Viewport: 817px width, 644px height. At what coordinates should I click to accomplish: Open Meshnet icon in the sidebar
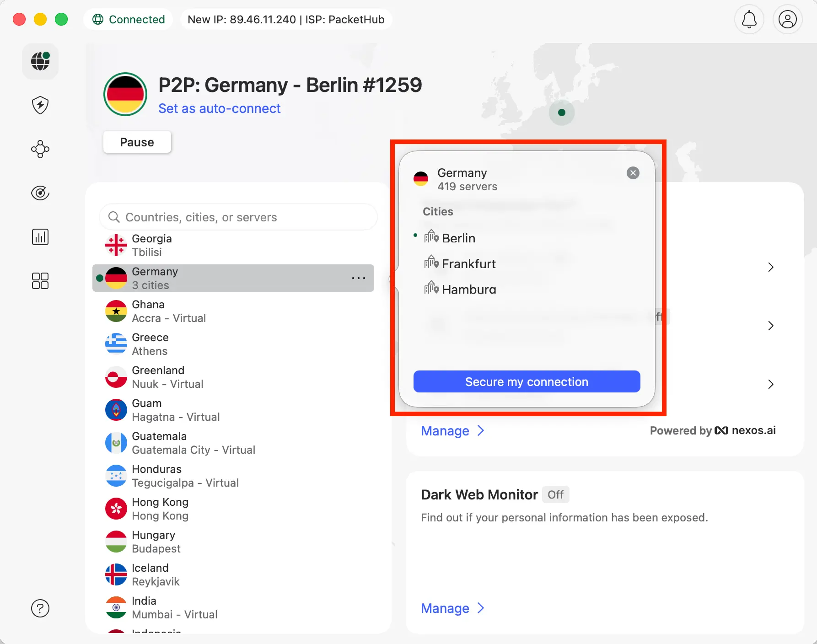point(40,149)
